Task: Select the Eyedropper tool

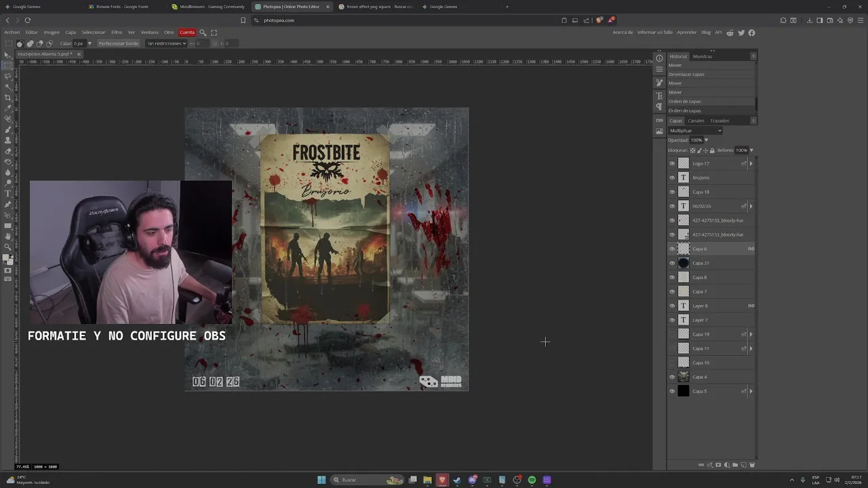Action: click(8, 108)
